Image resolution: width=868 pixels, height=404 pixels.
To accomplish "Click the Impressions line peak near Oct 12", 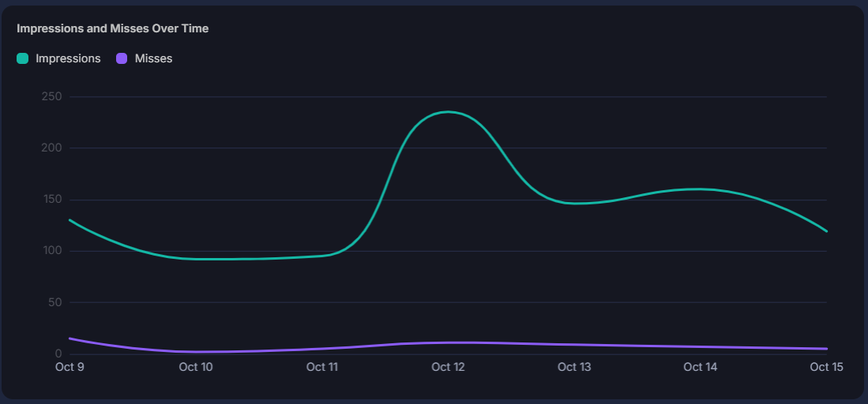I will pyautogui.click(x=449, y=112).
